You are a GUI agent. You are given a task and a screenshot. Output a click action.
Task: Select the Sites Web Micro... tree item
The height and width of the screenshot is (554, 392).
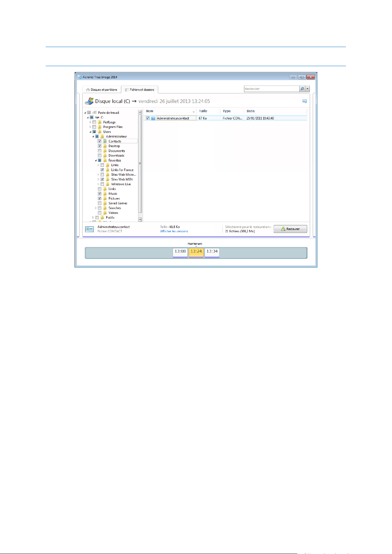click(x=123, y=175)
